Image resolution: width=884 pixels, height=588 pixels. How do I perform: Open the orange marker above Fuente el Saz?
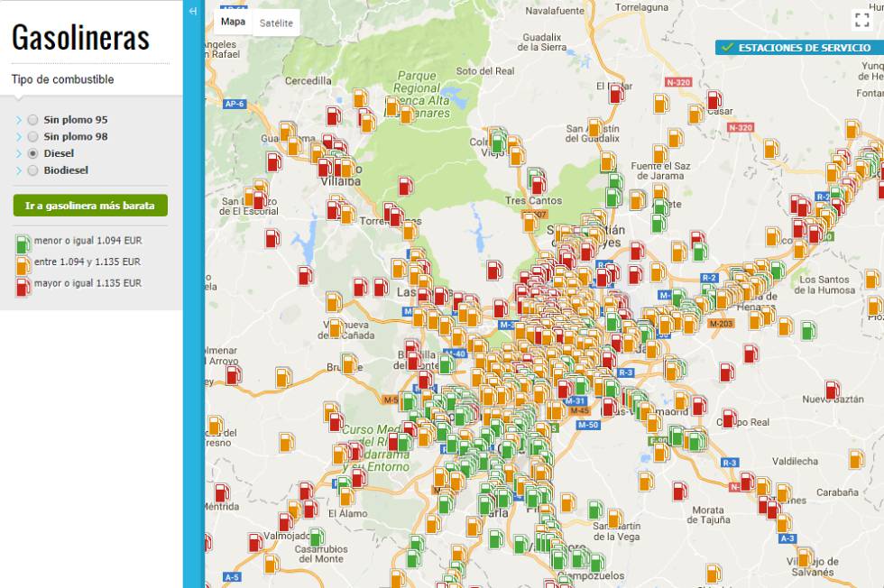click(660, 153)
